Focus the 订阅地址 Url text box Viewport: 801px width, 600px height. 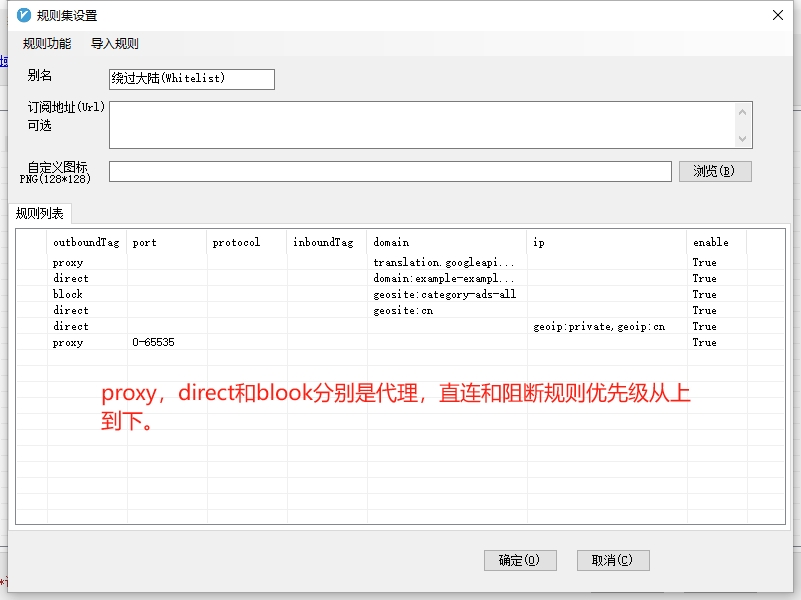(x=421, y=125)
